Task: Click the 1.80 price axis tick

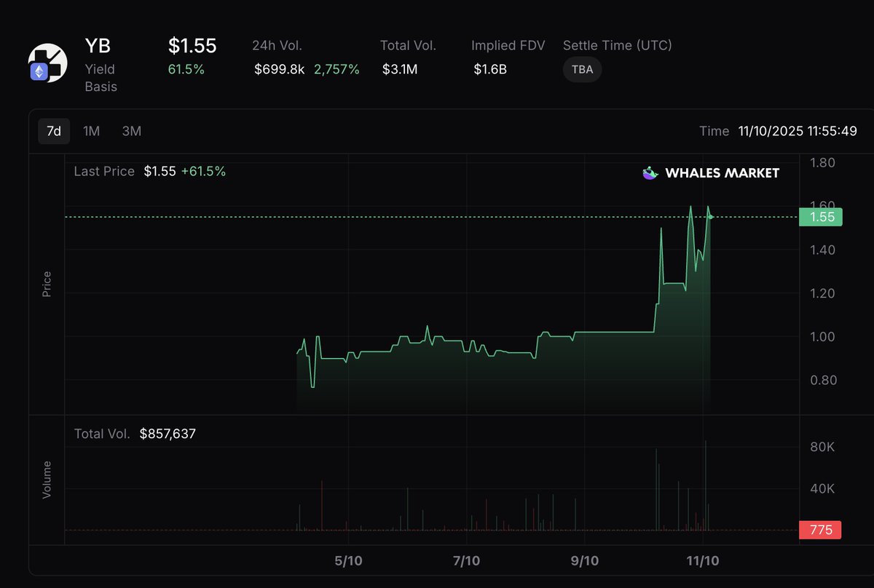Action: coord(822,163)
